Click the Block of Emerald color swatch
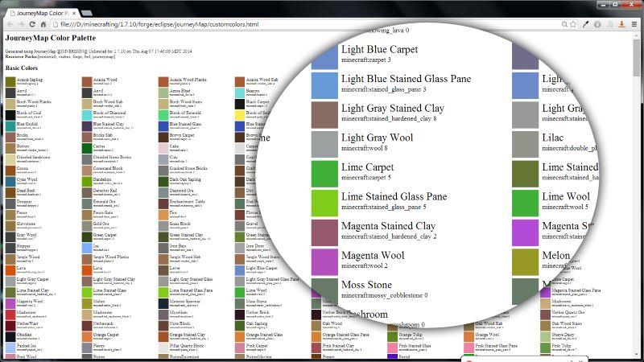This screenshot has height=362, width=644. point(163,114)
